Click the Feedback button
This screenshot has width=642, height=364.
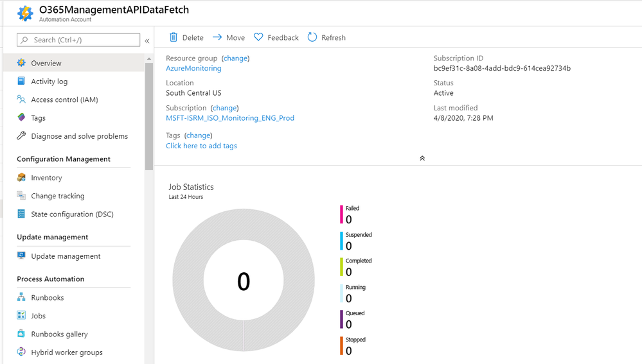pyautogui.click(x=276, y=38)
